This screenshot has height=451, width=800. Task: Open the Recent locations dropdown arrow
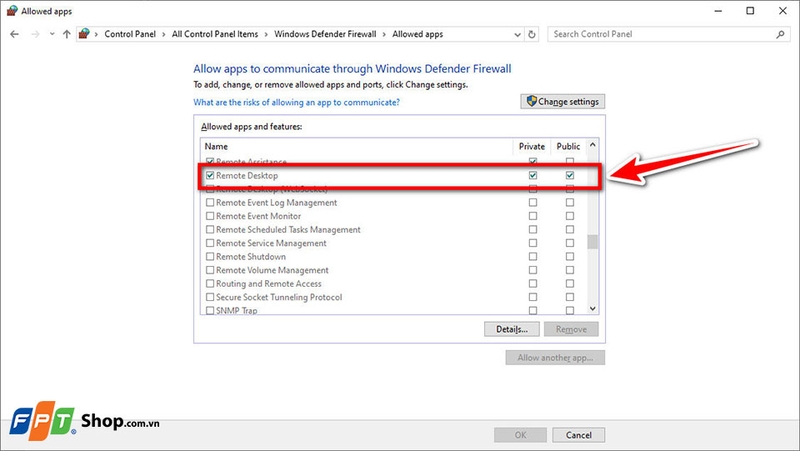pos(50,34)
